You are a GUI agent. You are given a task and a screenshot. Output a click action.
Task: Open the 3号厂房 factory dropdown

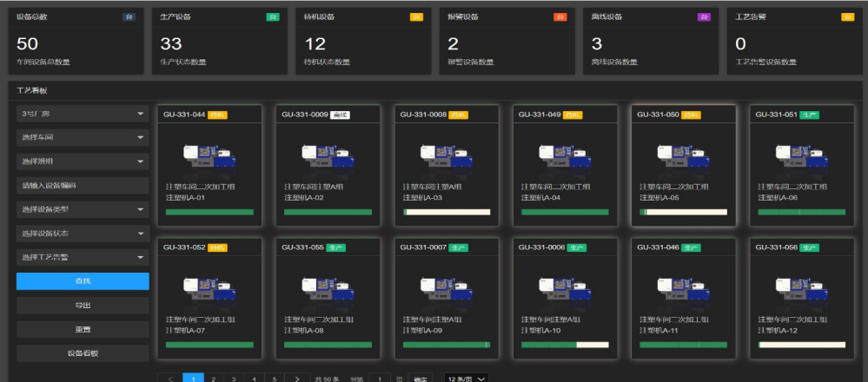coord(83,114)
